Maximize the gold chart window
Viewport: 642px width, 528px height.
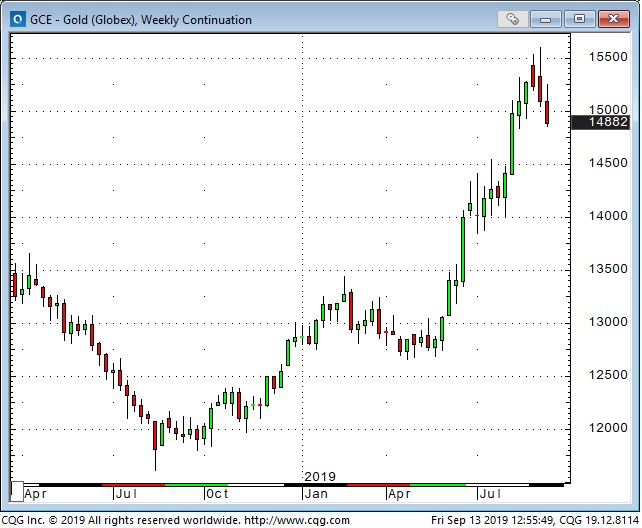[x=579, y=19]
